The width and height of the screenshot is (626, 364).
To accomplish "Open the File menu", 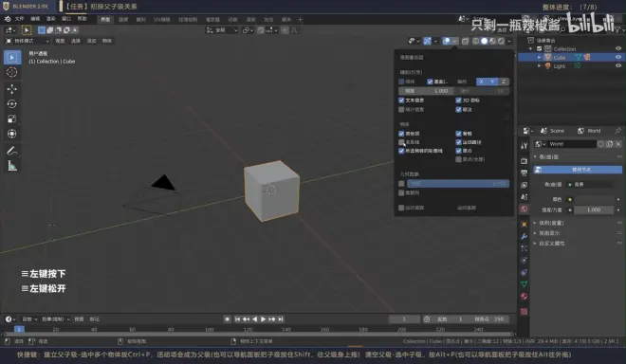I will click(x=19, y=19).
